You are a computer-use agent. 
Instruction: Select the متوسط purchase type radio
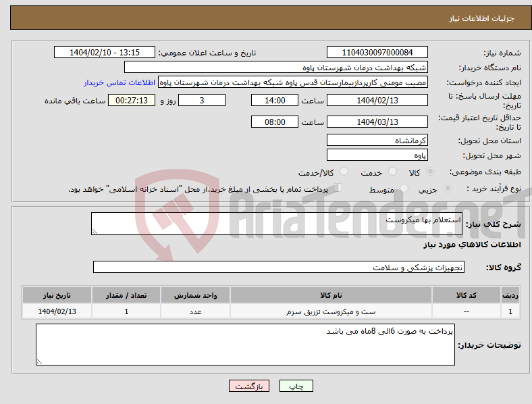[x=404, y=188]
